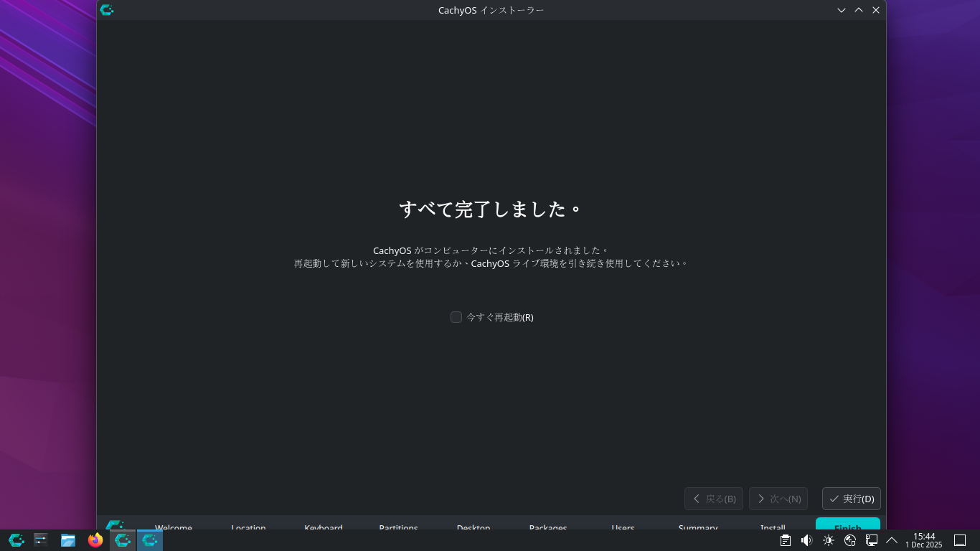Click the wired network computer tray icon

point(872,540)
